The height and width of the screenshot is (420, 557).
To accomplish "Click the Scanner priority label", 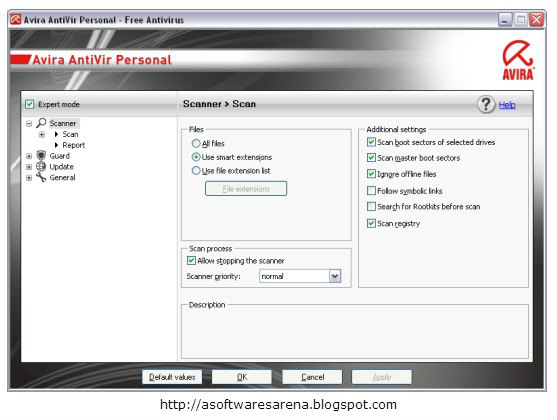I will [213, 276].
